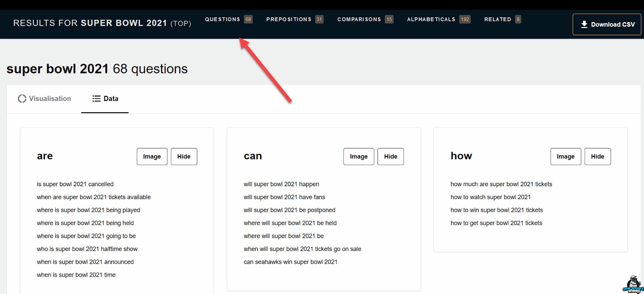Viewport: 644px width, 294px height.
Task: Open 'where will super bowl 2021 be' query
Action: coord(284,236)
